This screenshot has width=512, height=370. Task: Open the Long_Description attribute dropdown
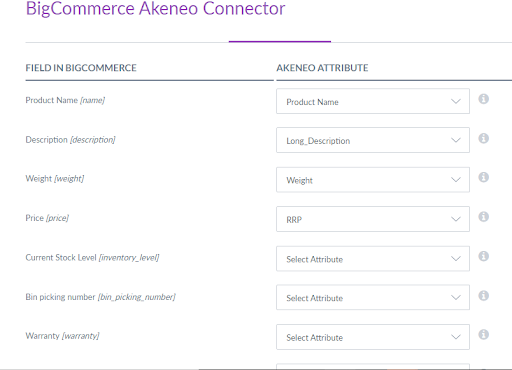coord(373,140)
